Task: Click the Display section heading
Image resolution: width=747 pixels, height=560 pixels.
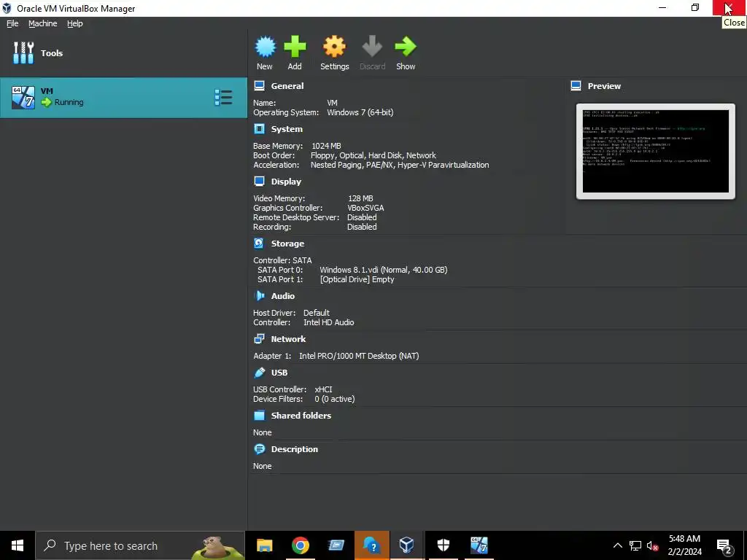Action: (286, 182)
